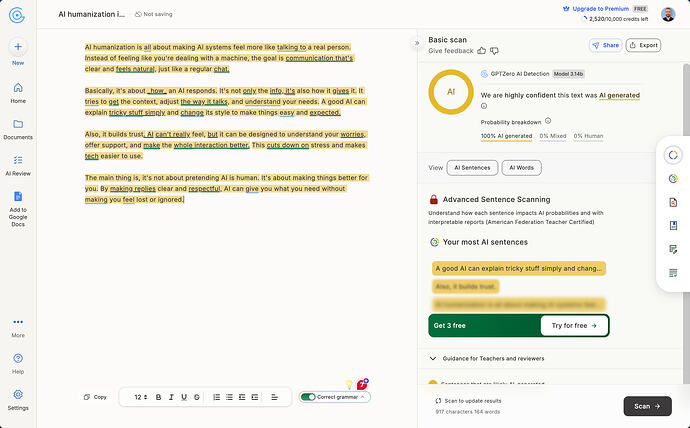Screen dimensions: 690x428
Task: Open the Home icon in the sidebar
Action: click(18, 88)
